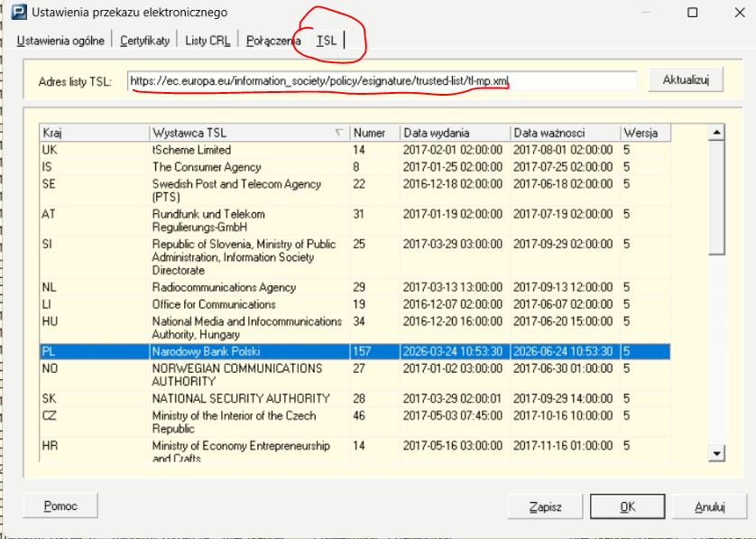Image resolution: width=756 pixels, height=539 pixels.
Task: Confirm with the OK button
Action: 628,507
